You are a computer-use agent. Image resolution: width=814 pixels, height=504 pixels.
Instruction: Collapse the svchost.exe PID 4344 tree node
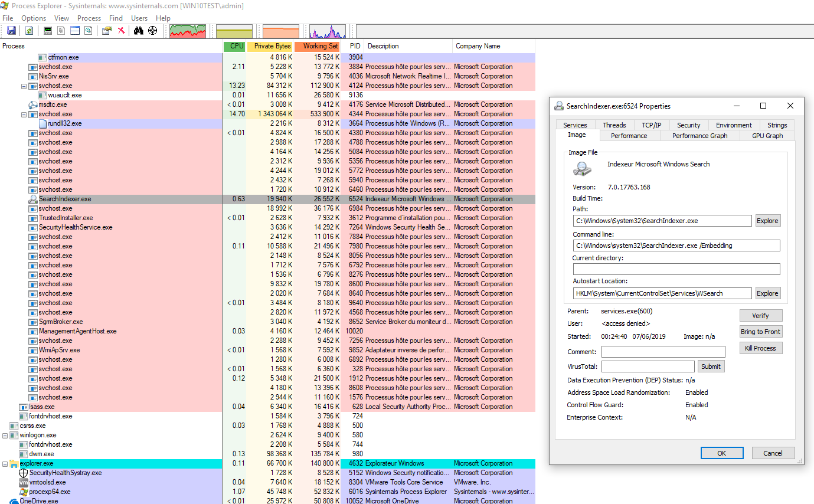24,114
